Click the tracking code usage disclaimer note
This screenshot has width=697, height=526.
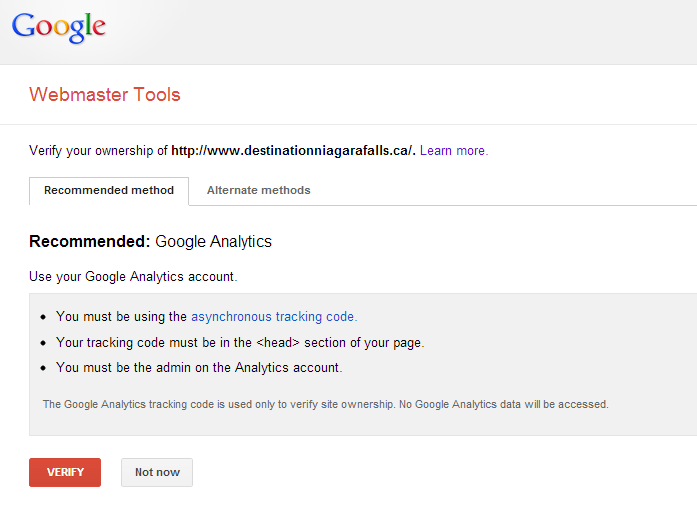coord(325,404)
